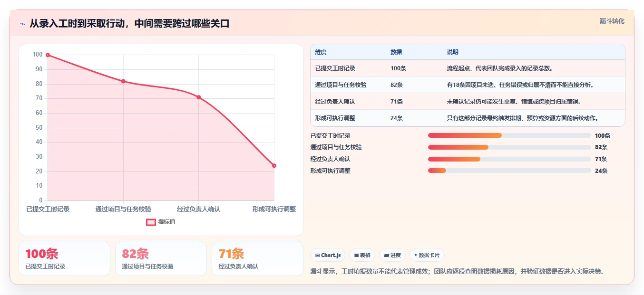Viewport: 644px width, 295px height.
Task: Click the 通过项目与任务校验 progress row label
Action: pos(336,147)
